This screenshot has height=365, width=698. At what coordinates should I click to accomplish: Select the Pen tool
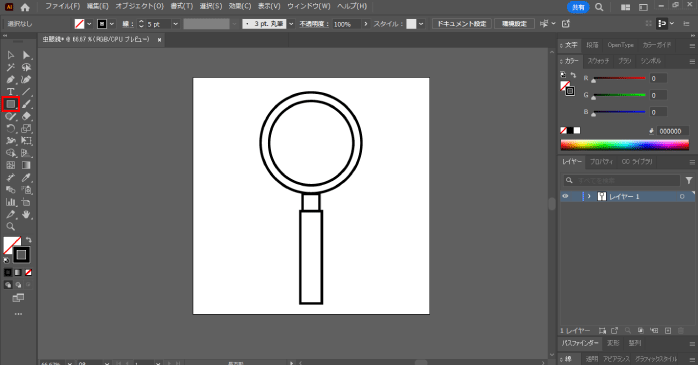point(10,80)
